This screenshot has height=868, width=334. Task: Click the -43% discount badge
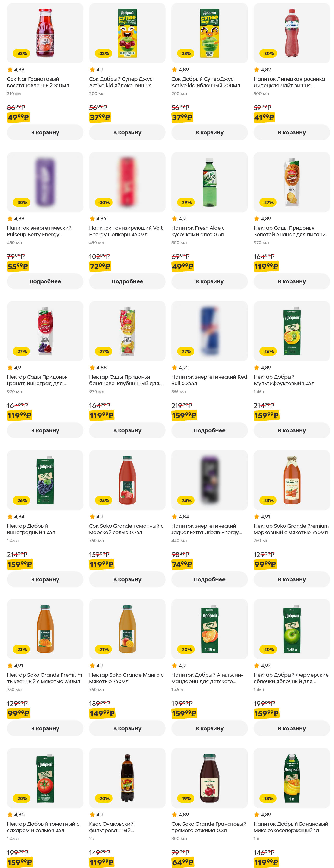click(22, 54)
